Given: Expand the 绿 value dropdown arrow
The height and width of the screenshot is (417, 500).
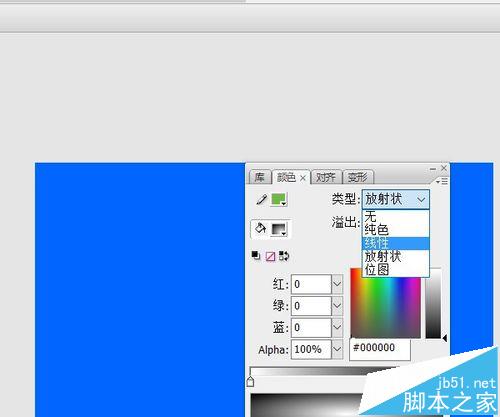Looking at the screenshot, I should 337,306.
